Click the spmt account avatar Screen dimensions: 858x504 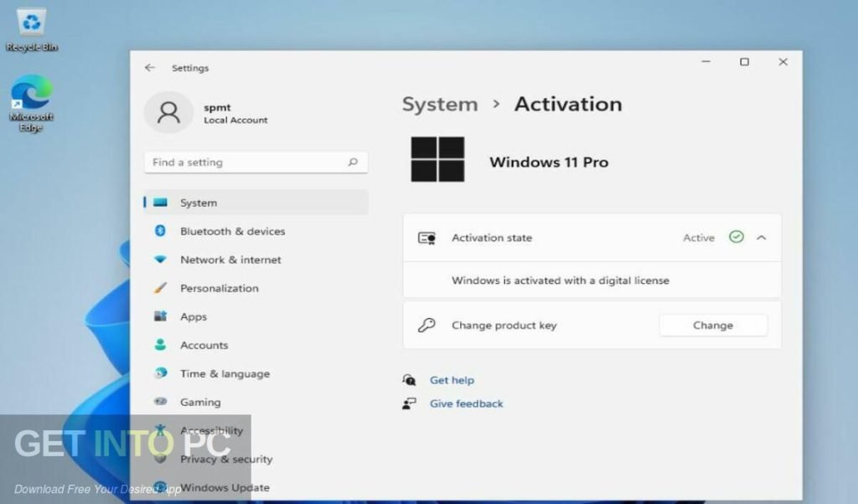168,112
